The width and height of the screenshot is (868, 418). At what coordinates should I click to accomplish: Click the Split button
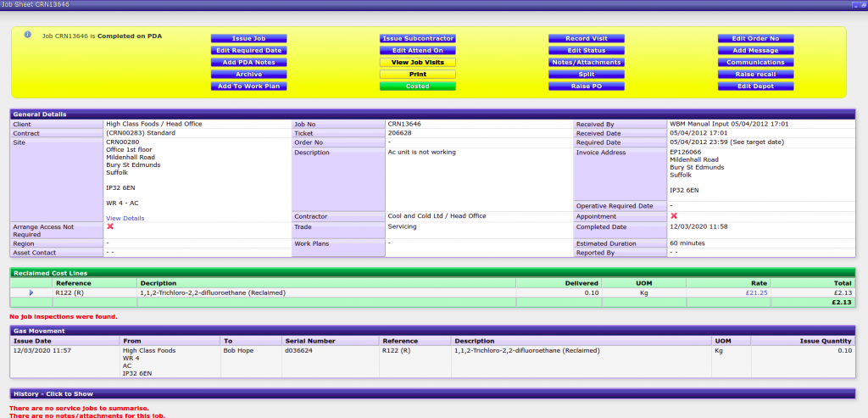click(587, 74)
